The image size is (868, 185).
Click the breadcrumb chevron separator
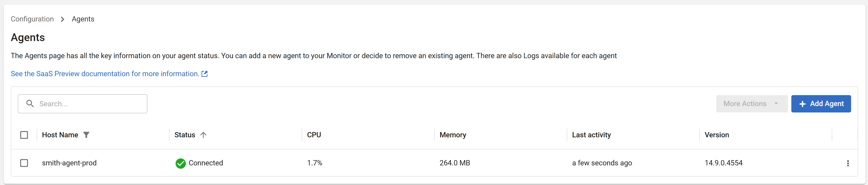[x=63, y=19]
